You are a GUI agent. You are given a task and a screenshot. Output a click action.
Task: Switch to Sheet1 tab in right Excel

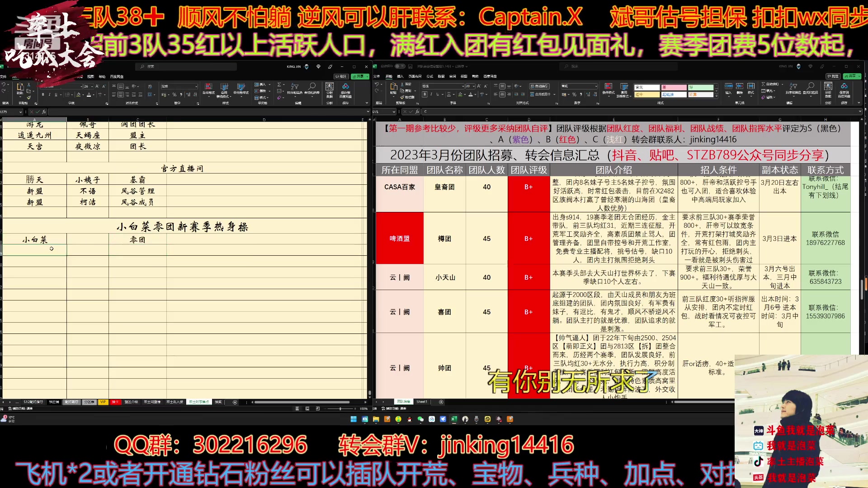pyautogui.click(x=421, y=402)
